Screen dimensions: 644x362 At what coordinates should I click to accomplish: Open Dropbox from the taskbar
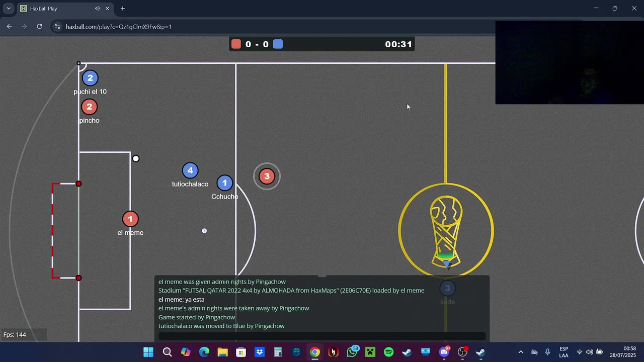pos(260,352)
